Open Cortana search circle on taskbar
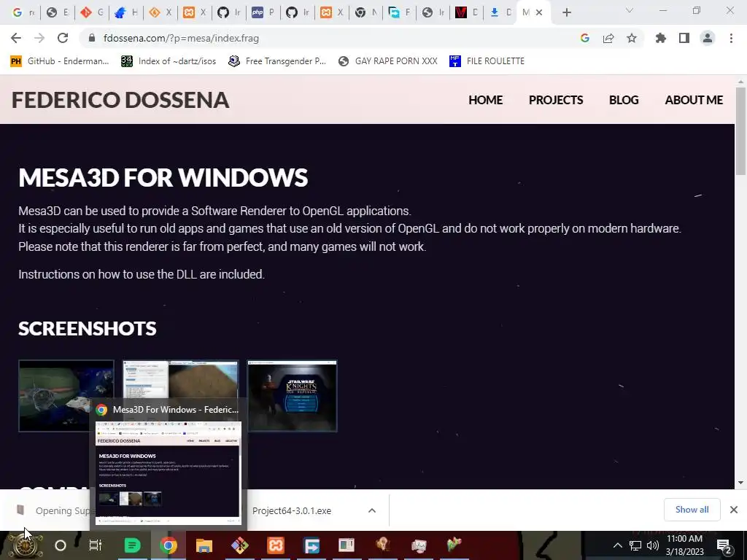Image resolution: width=747 pixels, height=560 pixels. [x=61, y=545]
